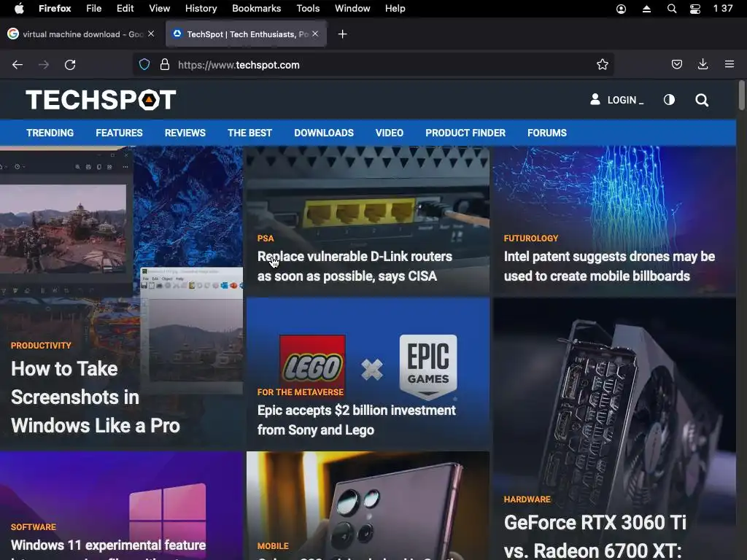747x560 pixels.
Task: Open the Window menu
Action: click(352, 8)
